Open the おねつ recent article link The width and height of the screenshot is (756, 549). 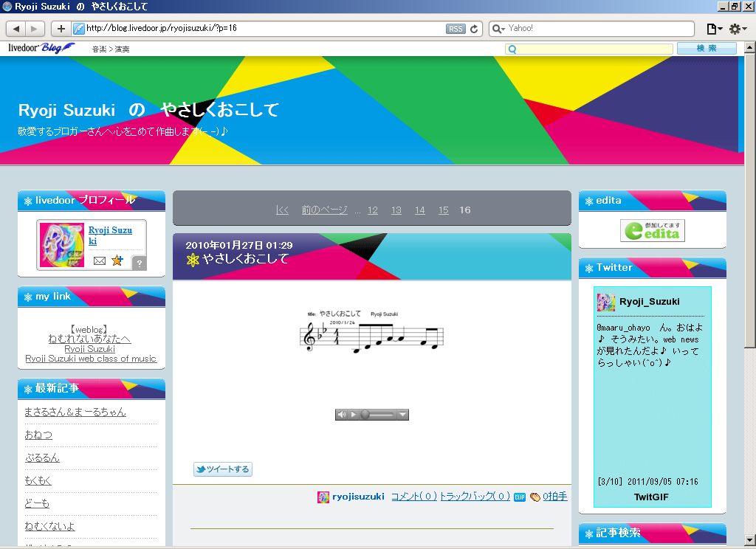38,435
